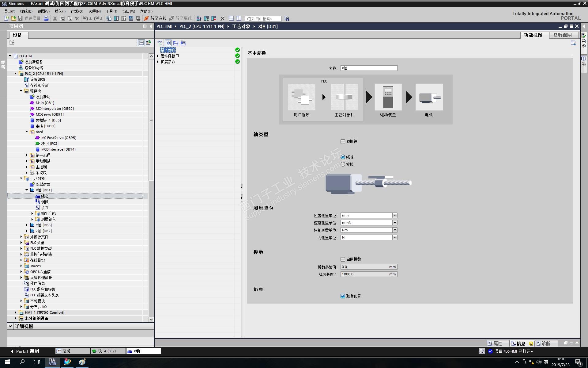Image resolution: width=588 pixels, height=368 pixels.
Task: Expand the Y轴 [DB6] tree node
Action: (x=27, y=225)
